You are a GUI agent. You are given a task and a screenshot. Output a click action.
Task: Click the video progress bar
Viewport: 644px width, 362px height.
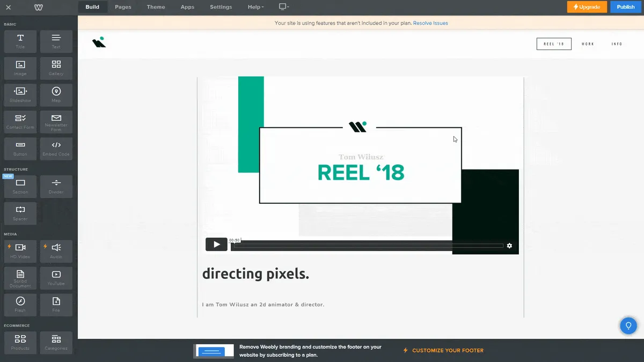point(370,246)
